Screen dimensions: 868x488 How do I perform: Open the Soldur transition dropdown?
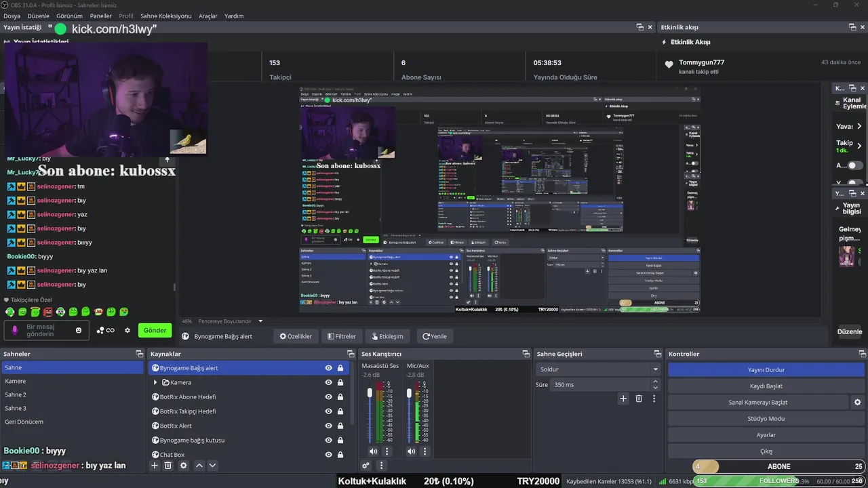[598, 369]
